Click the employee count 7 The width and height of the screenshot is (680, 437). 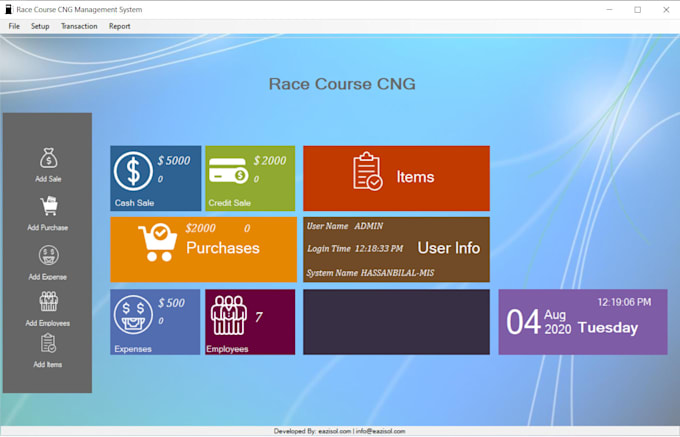point(259,317)
